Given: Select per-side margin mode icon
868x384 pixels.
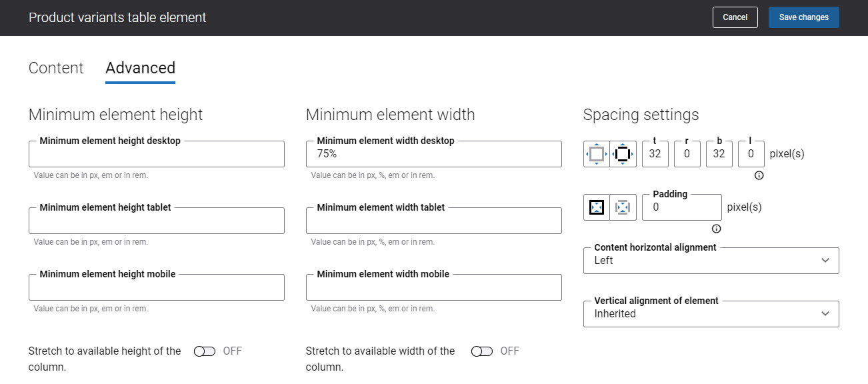Looking at the screenshot, I should tap(623, 154).
